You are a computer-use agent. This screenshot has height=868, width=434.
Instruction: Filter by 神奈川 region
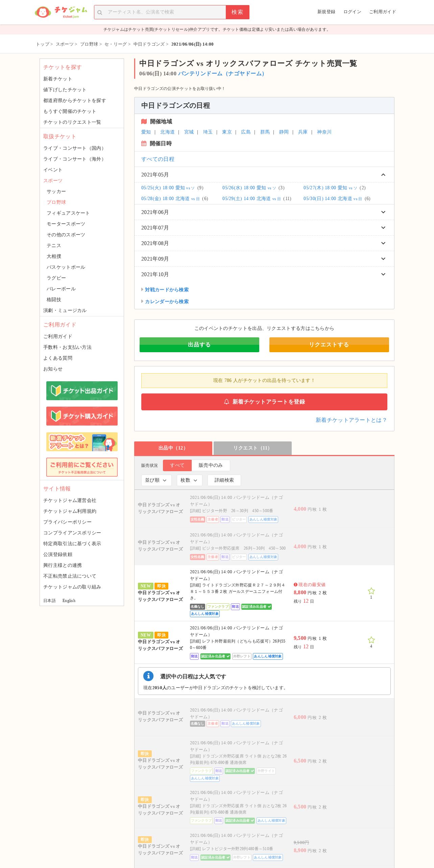[x=324, y=132]
